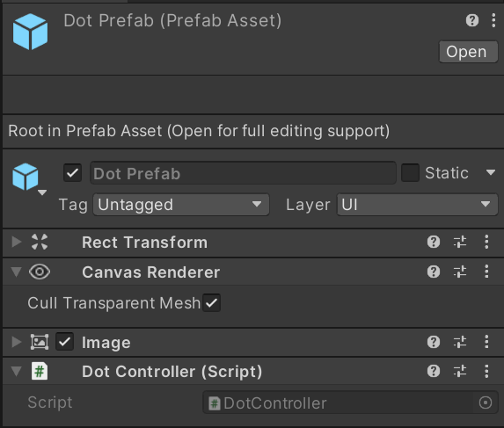
Task: Click the Rect Transform preset sliders icon
Action: click(460, 242)
